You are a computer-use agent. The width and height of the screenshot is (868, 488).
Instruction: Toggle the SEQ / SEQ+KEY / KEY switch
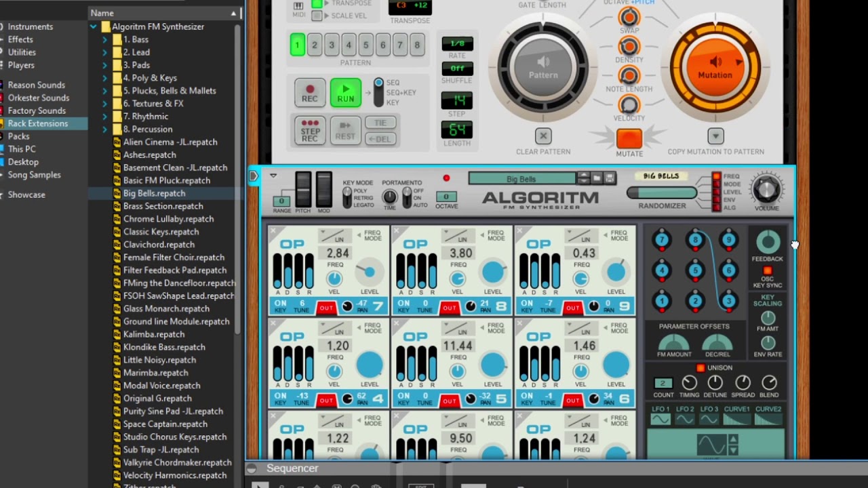(x=378, y=92)
